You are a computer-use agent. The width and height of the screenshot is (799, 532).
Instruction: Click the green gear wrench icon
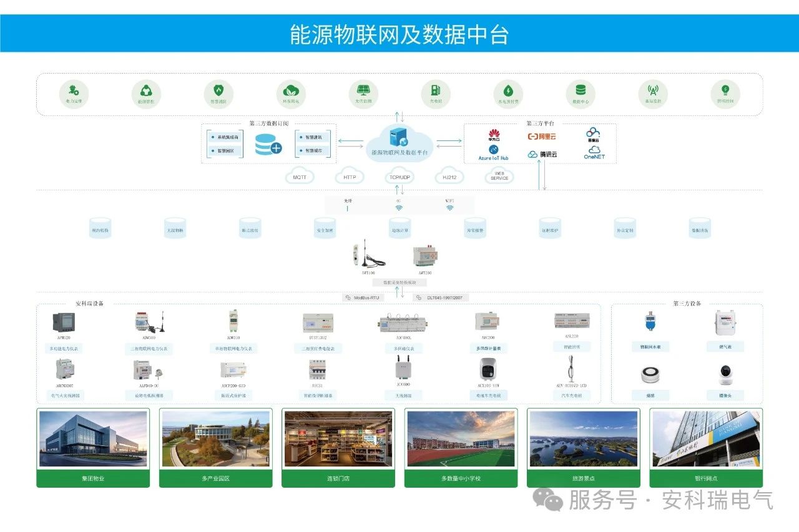click(74, 90)
